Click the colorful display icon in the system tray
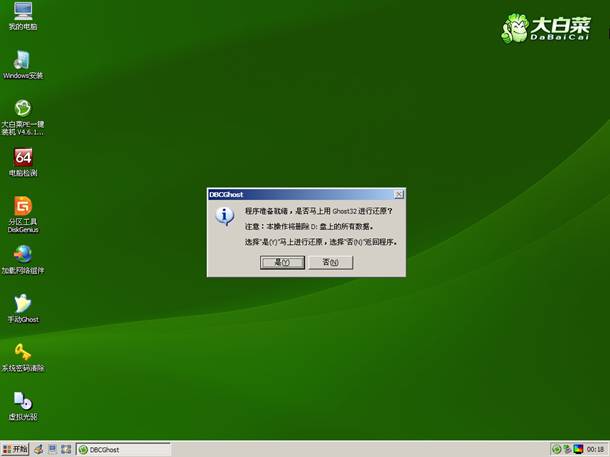 579,449
